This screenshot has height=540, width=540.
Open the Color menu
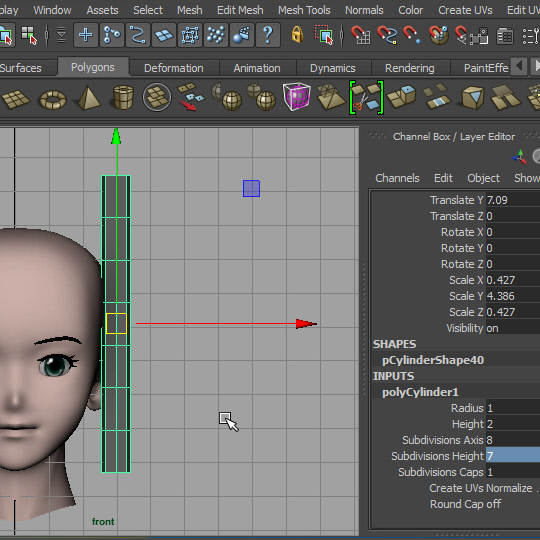click(411, 10)
